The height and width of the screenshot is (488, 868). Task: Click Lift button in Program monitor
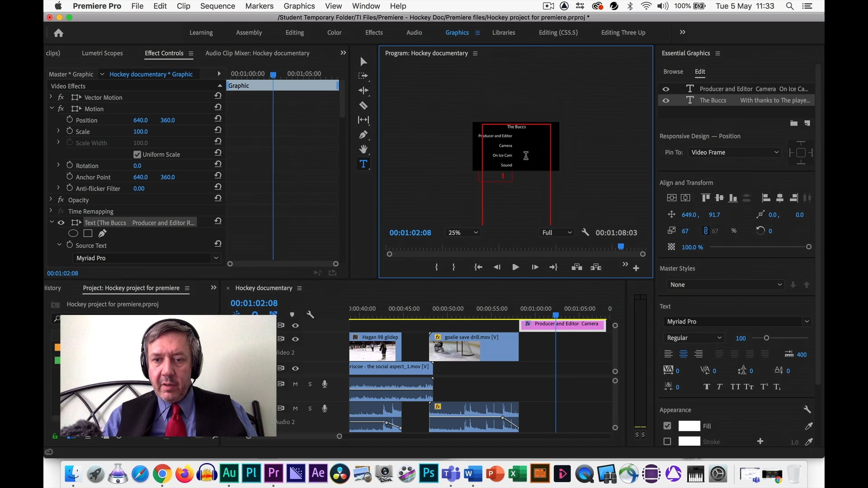(x=577, y=267)
